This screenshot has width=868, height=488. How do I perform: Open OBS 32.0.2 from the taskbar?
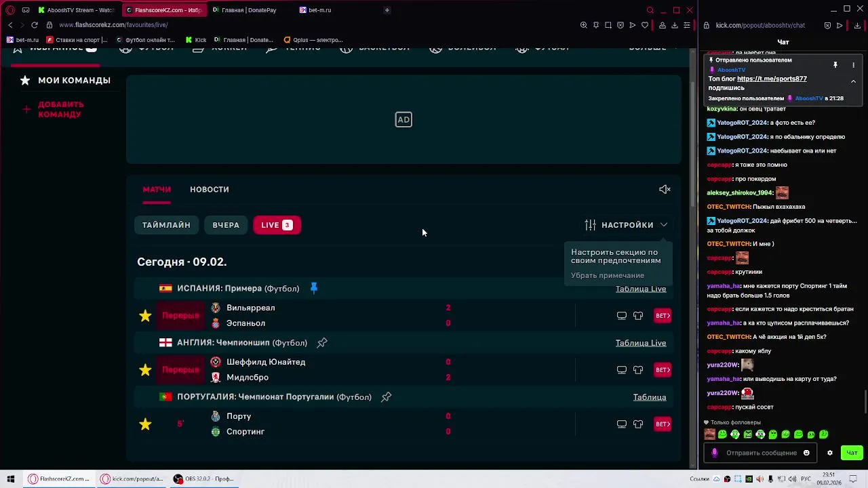[x=203, y=479]
